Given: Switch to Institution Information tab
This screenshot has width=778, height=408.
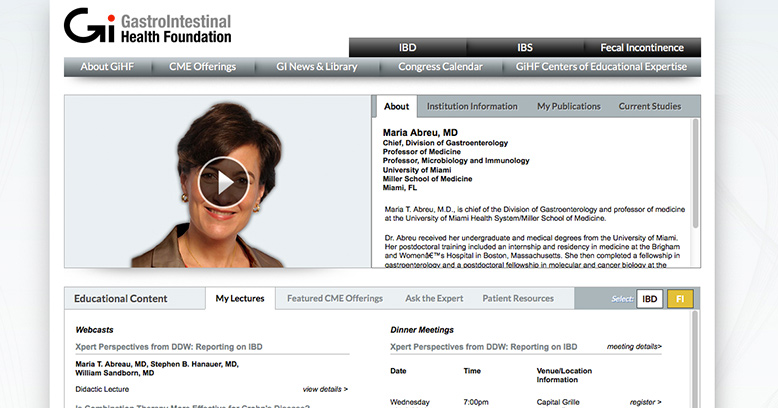Looking at the screenshot, I should point(472,106).
